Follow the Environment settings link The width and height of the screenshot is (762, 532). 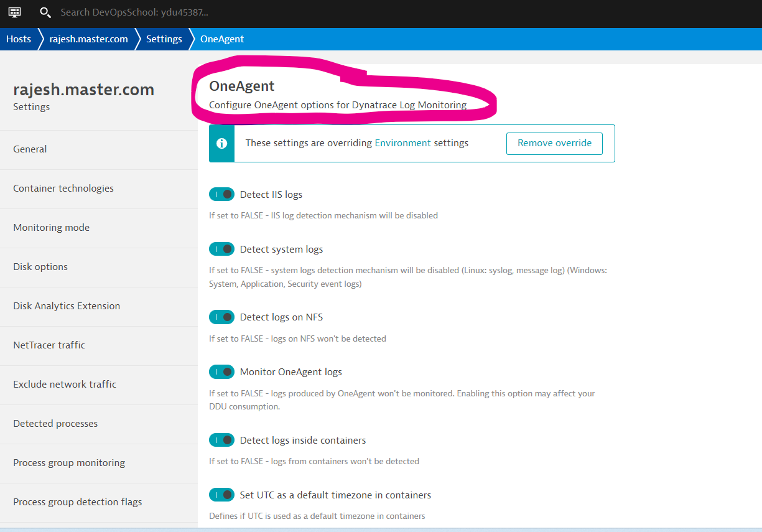(x=402, y=143)
